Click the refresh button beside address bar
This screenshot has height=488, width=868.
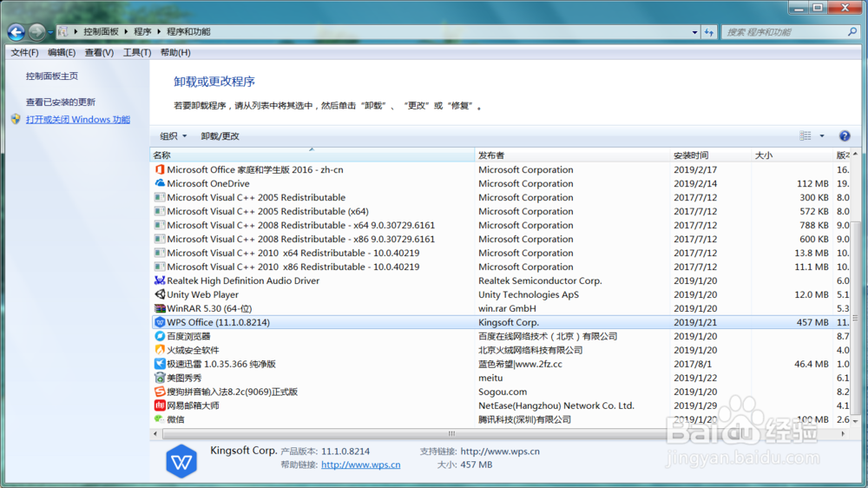(709, 32)
